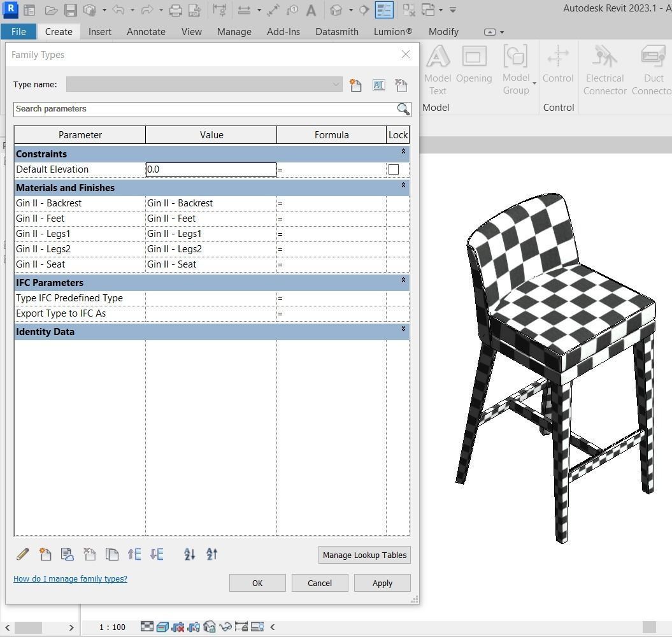Click the Delete Type icon beside Type name

[x=401, y=85]
